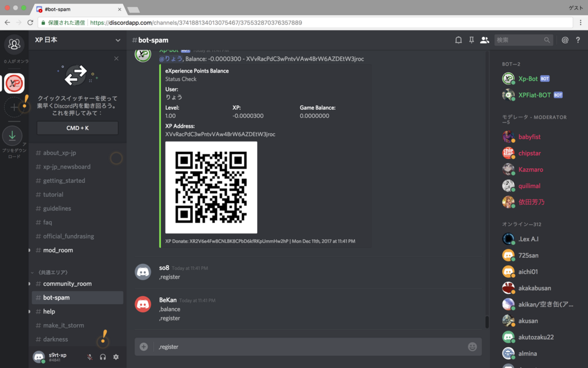This screenshot has height=368, width=588.
Task: Show pinned messages
Action: pyautogui.click(x=471, y=40)
